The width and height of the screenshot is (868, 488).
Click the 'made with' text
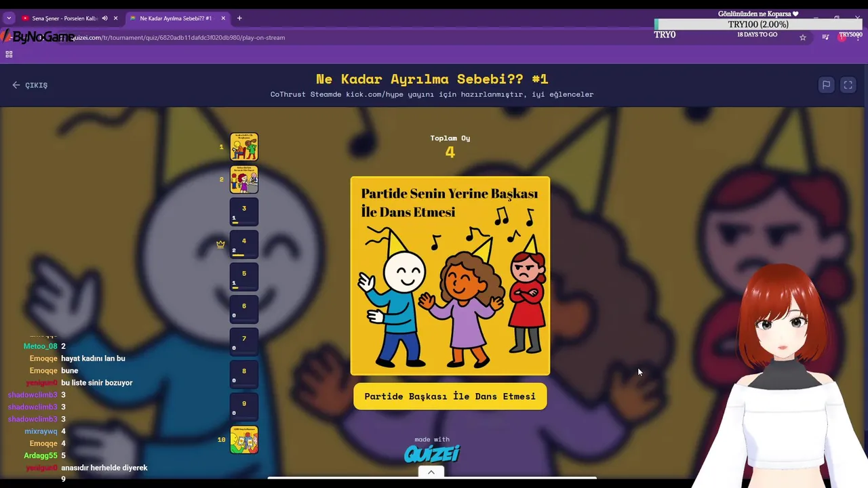point(432,439)
